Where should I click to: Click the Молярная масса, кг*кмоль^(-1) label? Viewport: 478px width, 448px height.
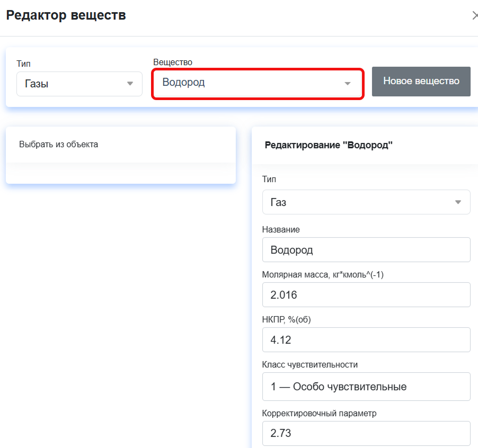[x=323, y=275]
